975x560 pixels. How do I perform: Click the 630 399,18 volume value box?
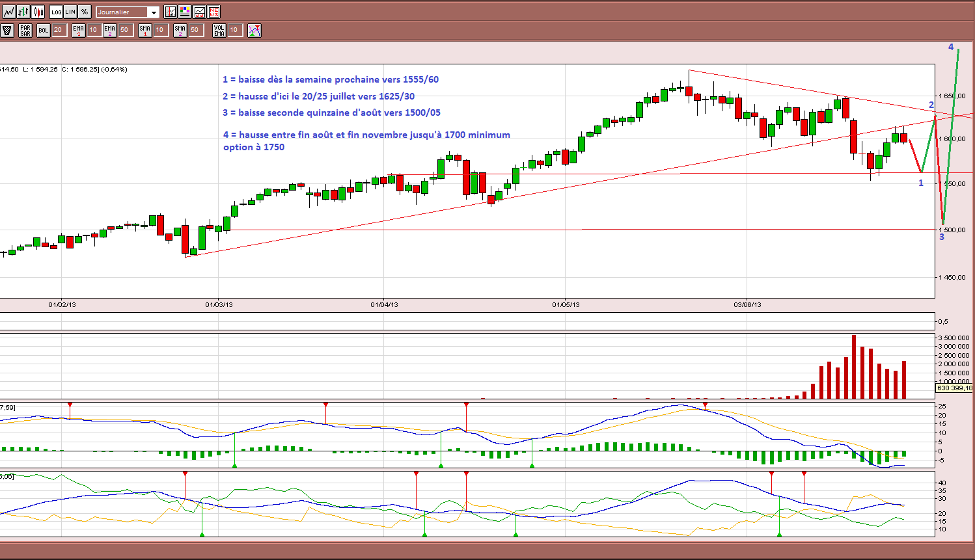click(955, 388)
